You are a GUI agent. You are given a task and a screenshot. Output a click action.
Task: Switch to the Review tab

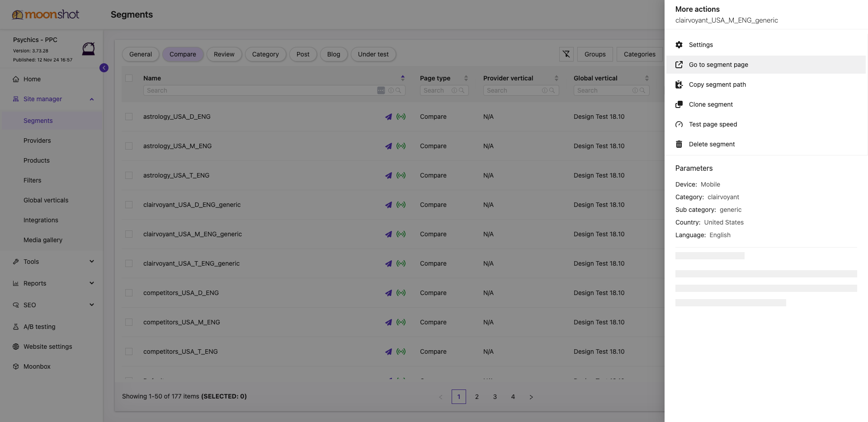click(x=224, y=54)
